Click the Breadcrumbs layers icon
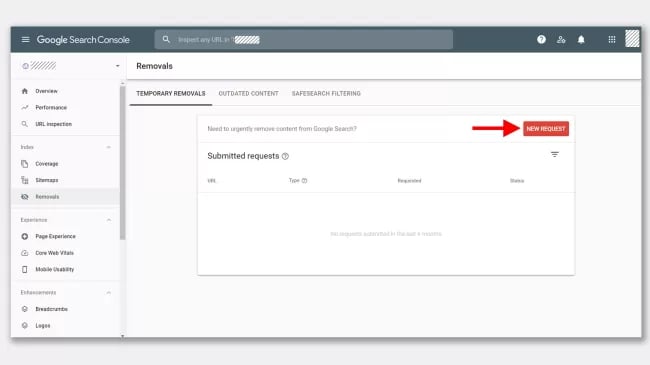Image resolution: width=650 pixels, height=365 pixels. pos(24,309)
